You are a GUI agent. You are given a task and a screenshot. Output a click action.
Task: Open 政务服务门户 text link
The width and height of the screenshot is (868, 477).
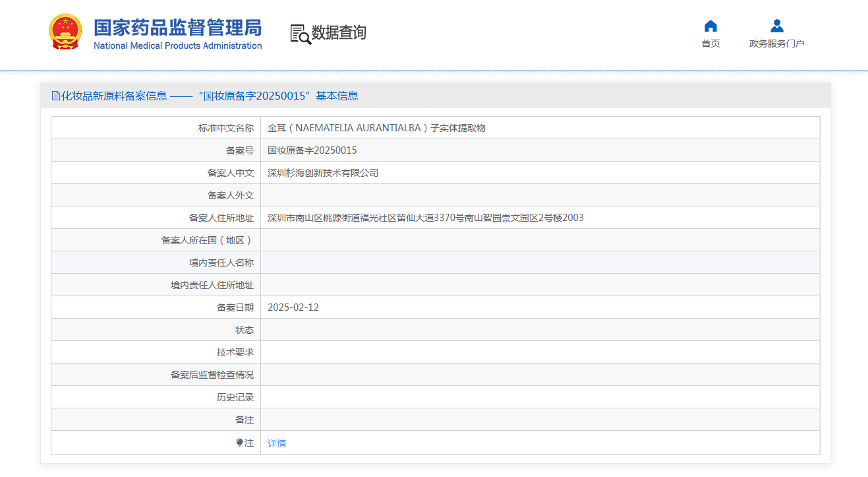[777, 44]
